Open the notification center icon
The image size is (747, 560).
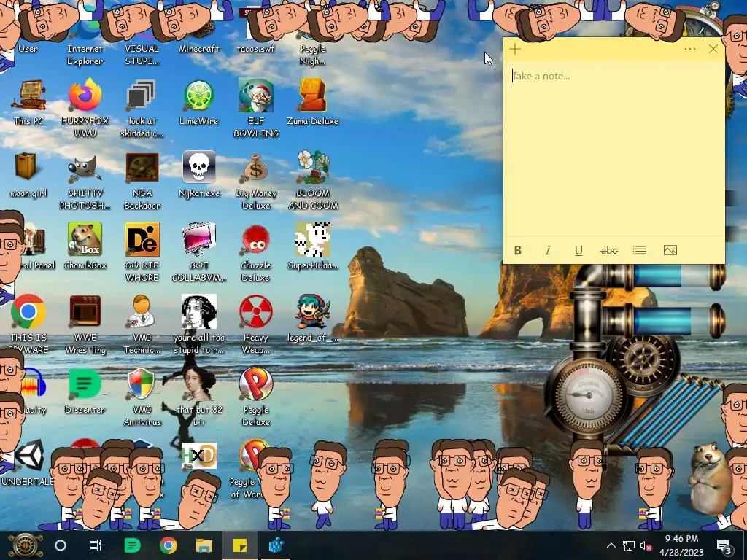click(x=724, y=545)
